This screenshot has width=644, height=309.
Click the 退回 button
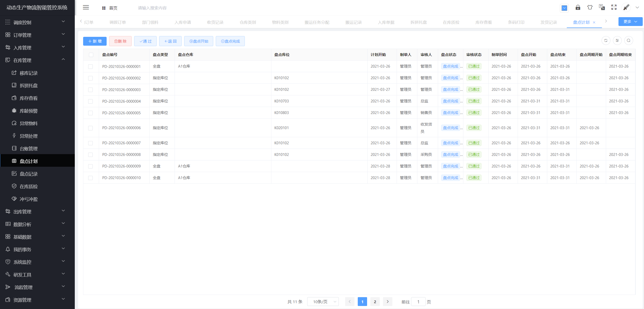(170, 41)
